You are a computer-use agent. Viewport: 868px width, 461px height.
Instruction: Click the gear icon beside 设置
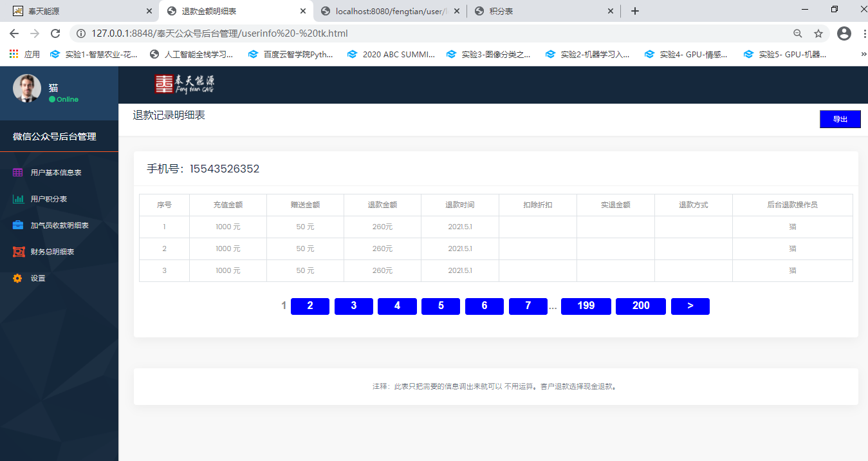point(18,278)
